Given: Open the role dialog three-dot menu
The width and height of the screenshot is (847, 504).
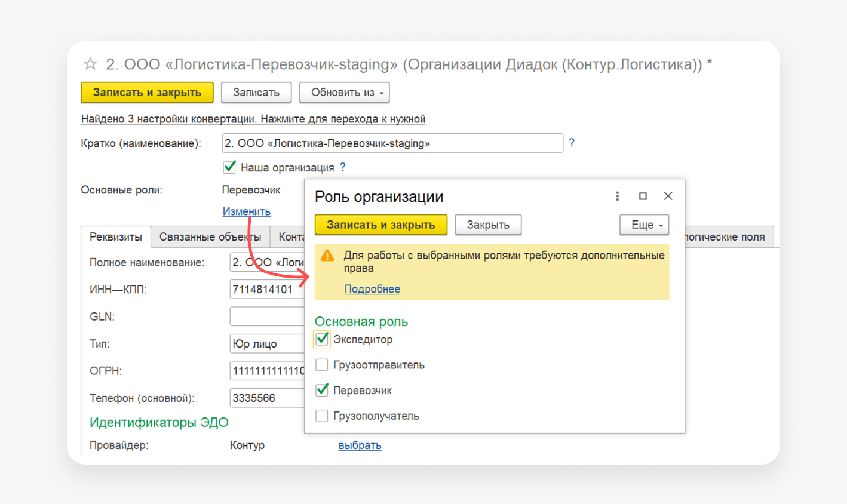Looking at the screenshot, I should coord(617,196).
